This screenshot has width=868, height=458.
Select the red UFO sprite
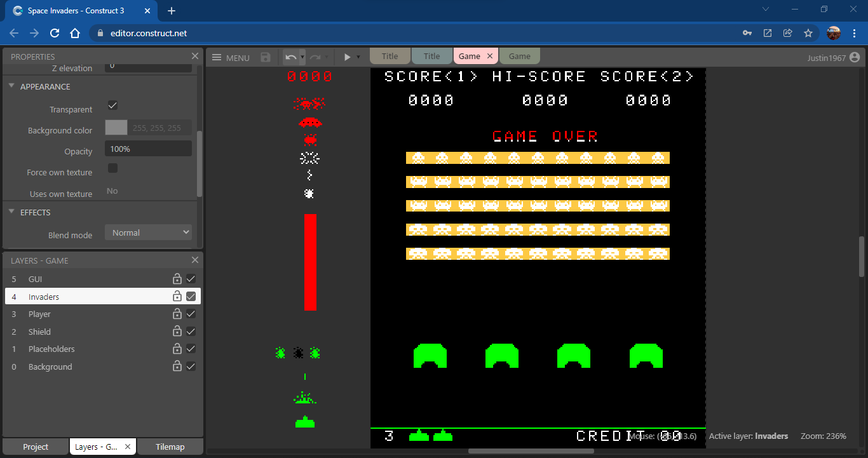[310, 123]
